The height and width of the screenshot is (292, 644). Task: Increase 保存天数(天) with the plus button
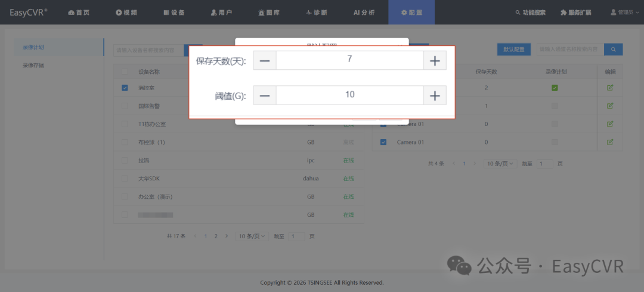pyautogui.click(x=435, y=60)
